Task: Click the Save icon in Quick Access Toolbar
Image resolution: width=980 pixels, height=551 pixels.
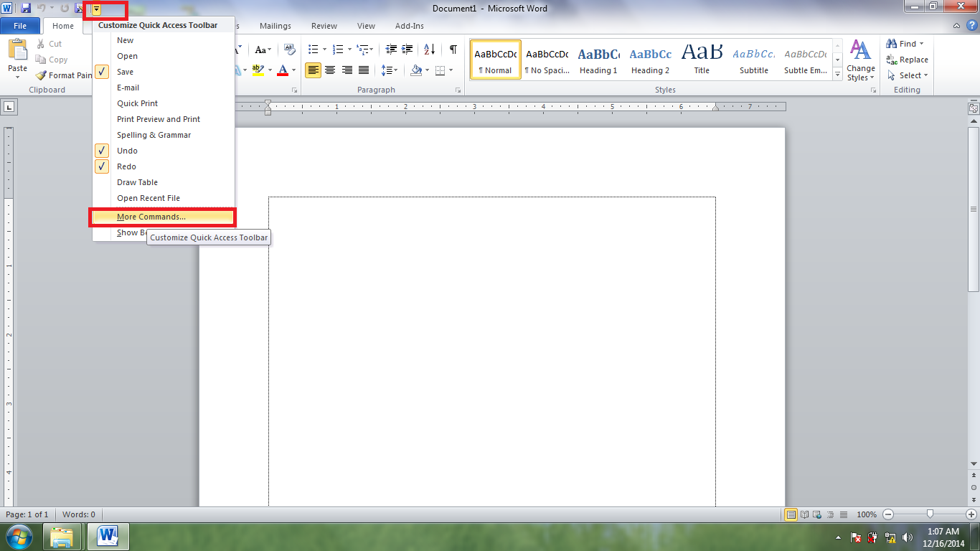Action: [26, 8]
